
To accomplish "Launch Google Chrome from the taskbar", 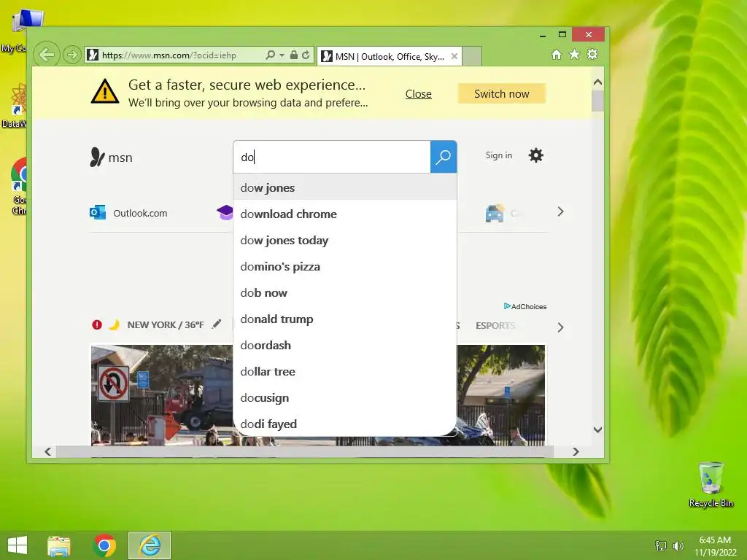I will pos(104,545).
